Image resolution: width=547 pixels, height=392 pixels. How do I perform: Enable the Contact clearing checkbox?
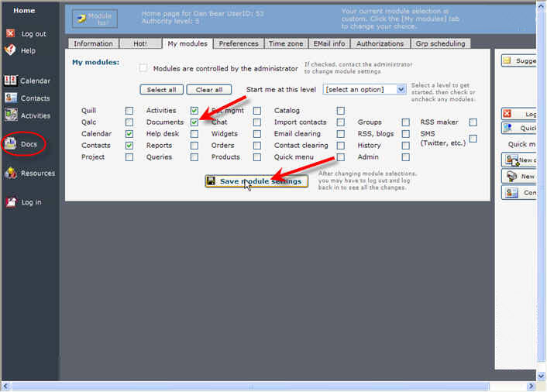tap(341, 146)
